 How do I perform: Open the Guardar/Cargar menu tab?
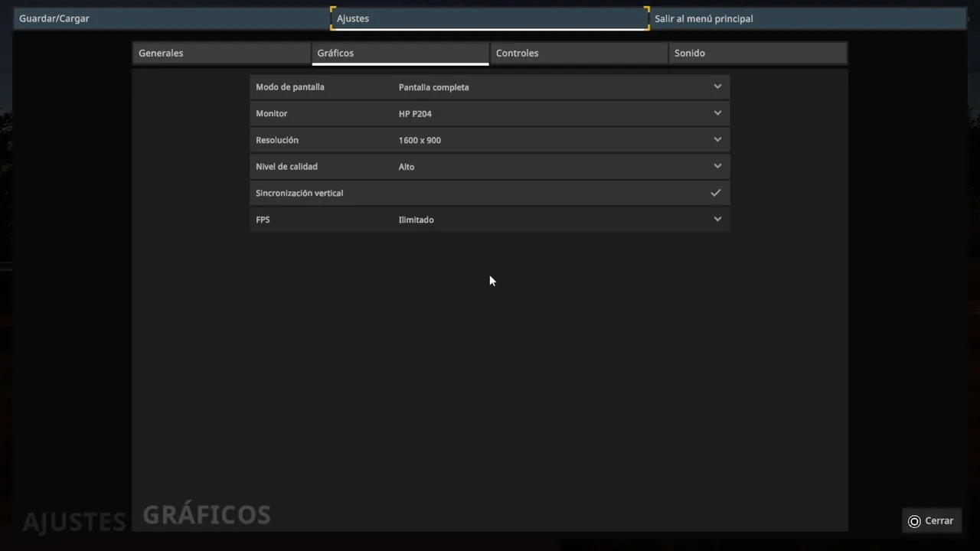click(171, 18)
